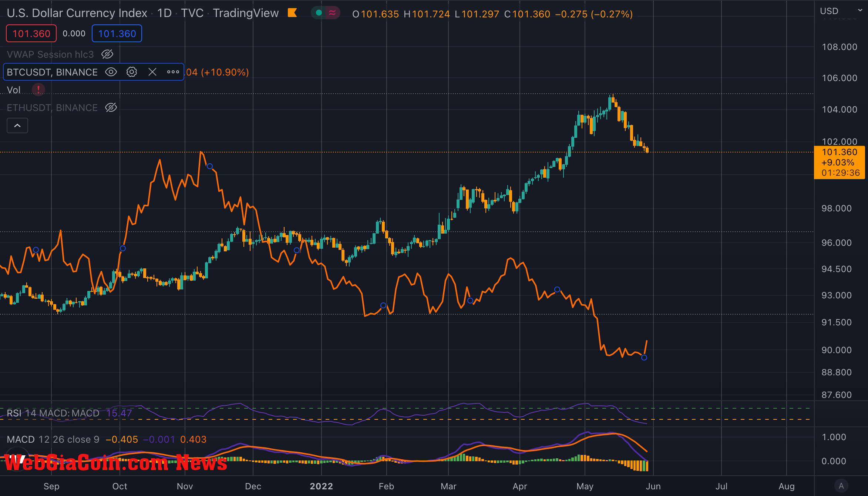Click the Jun label on time axis

(x=653, y=486)
